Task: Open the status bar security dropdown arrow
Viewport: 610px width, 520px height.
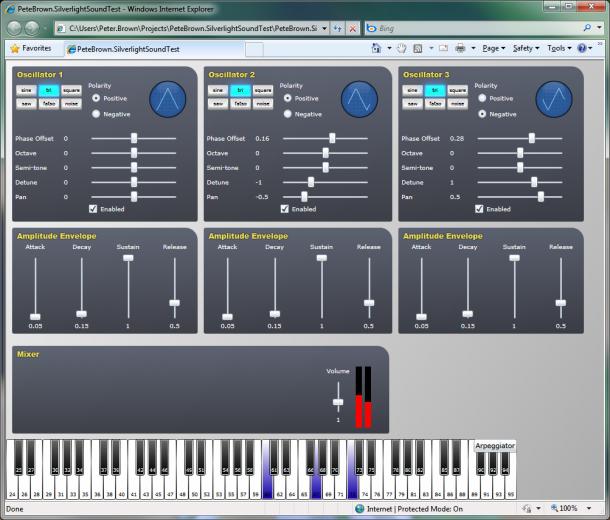Action: pos(538,508)
